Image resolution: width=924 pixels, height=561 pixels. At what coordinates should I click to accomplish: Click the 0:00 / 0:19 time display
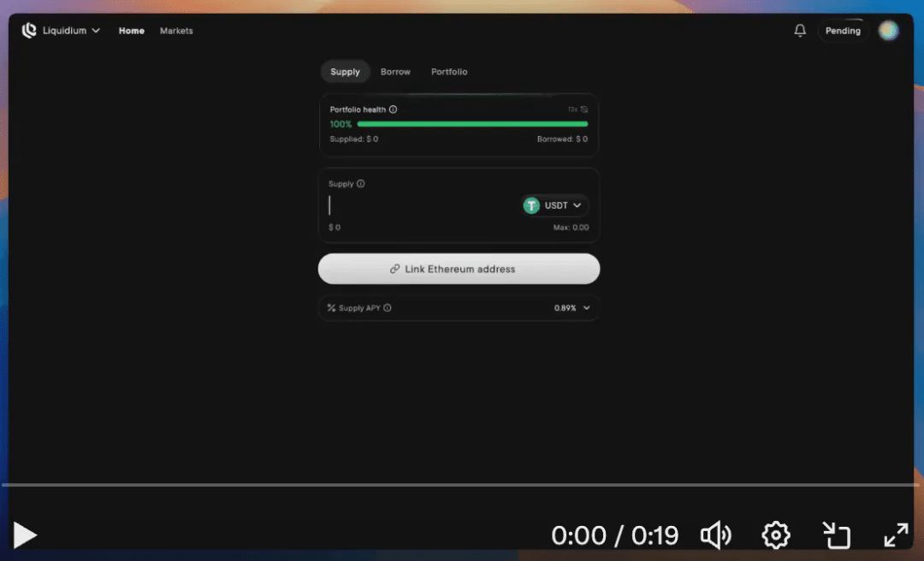614,535
